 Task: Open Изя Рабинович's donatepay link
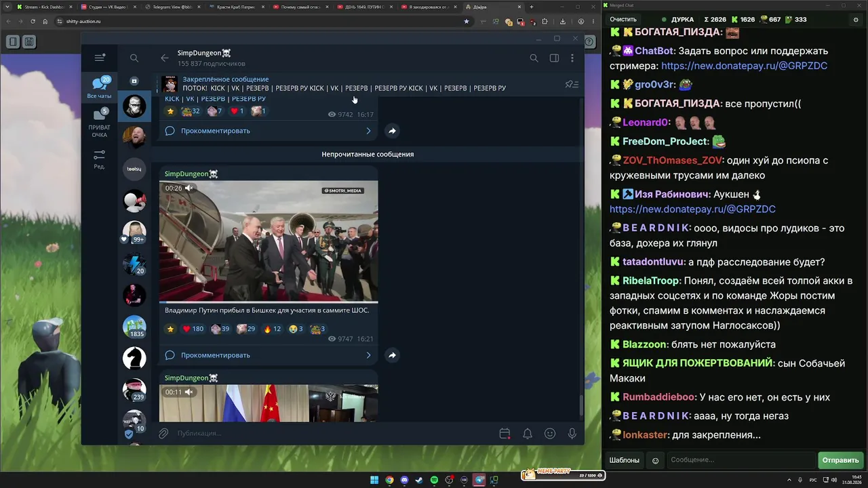pos(692,209)
